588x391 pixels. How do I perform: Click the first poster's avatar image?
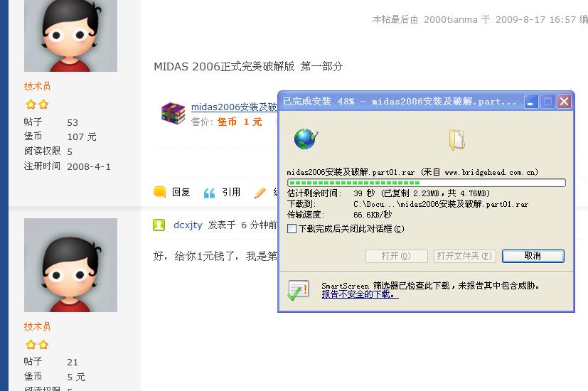coord(70,36)
